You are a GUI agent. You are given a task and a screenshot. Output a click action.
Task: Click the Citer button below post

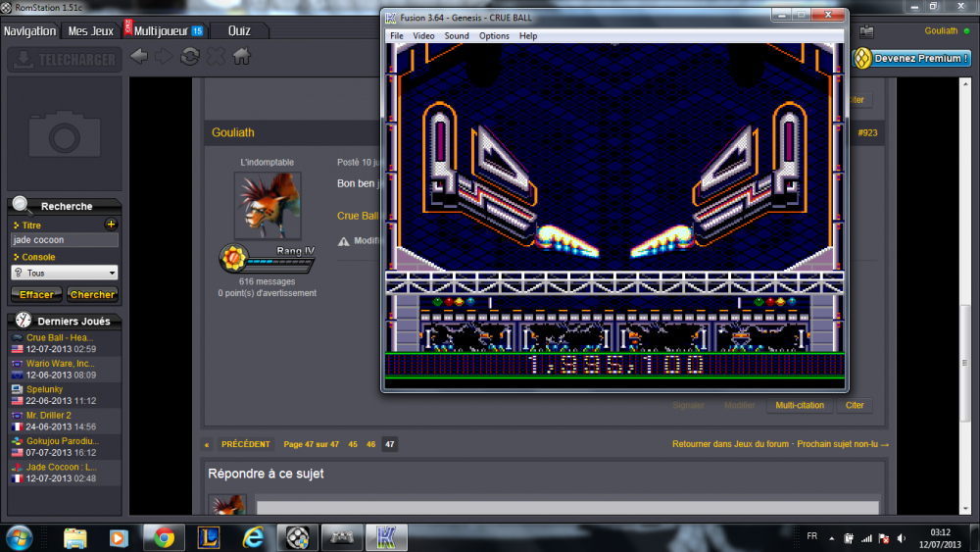click(x=855, y=405)
